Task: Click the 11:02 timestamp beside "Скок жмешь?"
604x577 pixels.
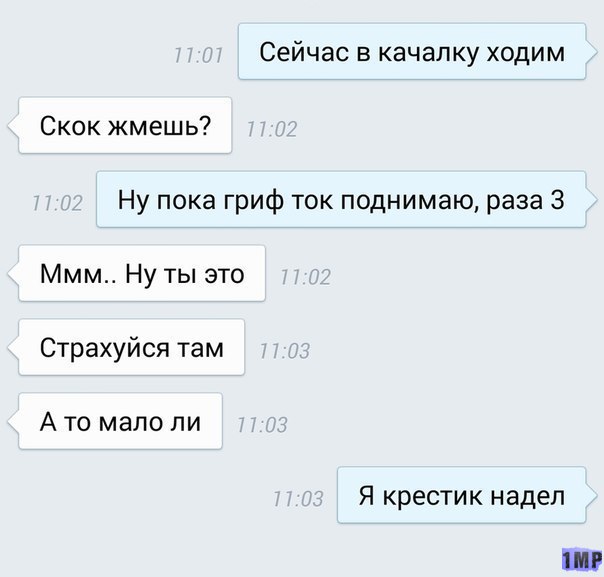Action: tap(272, 129)
